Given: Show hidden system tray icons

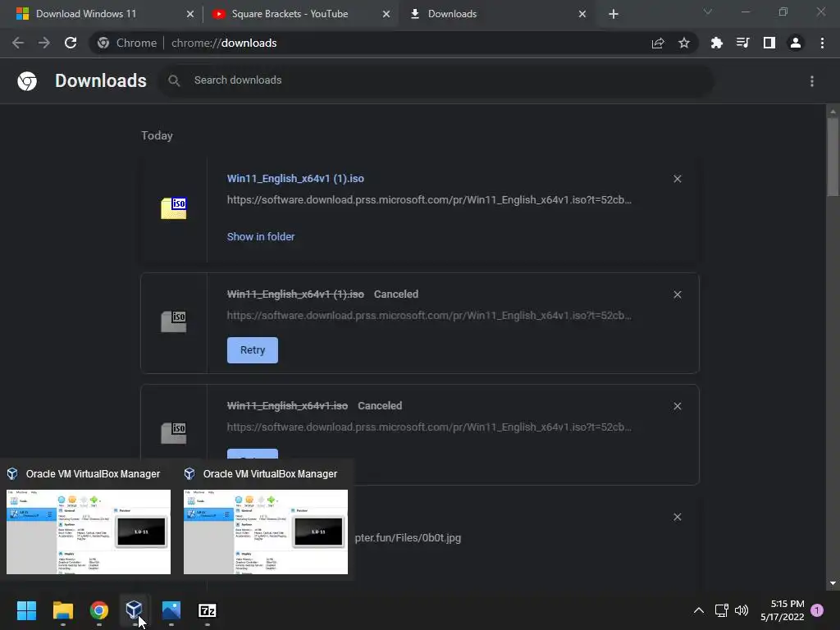Looking at the screenshot, I should 699,610.
